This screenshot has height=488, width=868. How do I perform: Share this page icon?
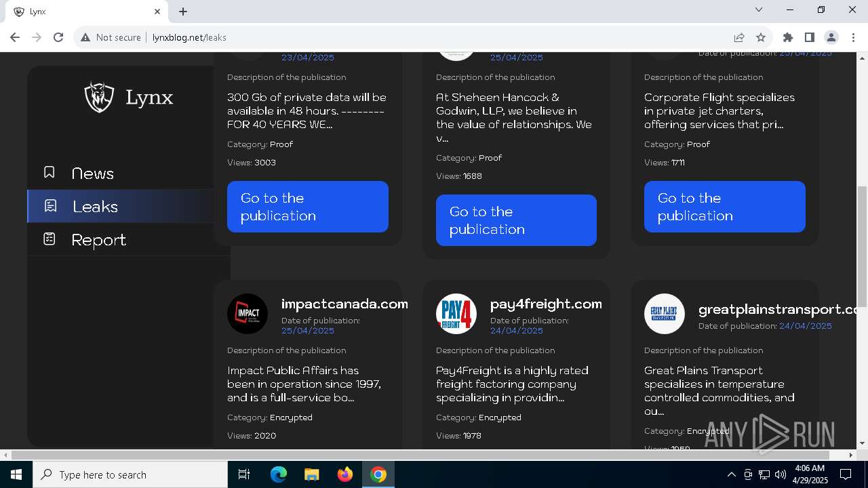pyautogui.click(x=739, y=37)
